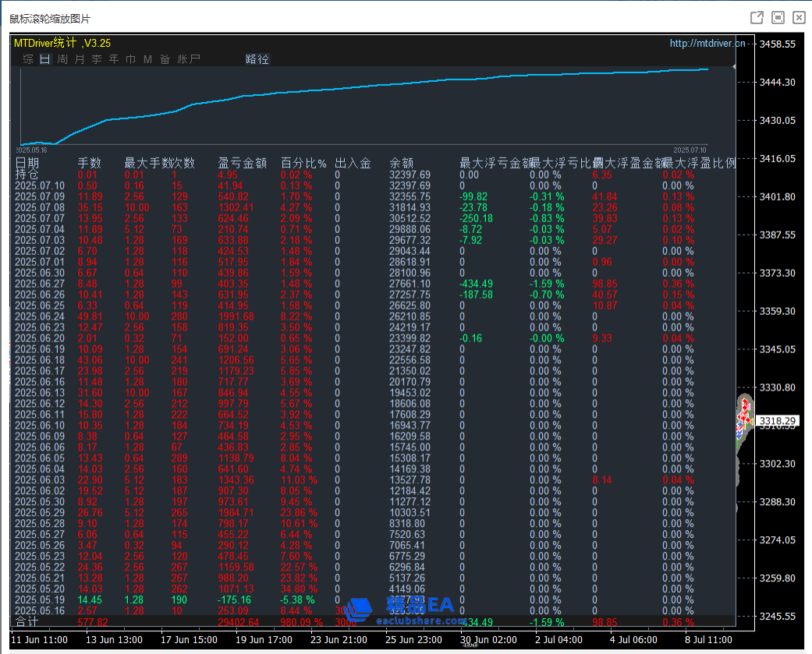Select the M tab
This screenshot has height=654, width=812.
coord(147,58)
